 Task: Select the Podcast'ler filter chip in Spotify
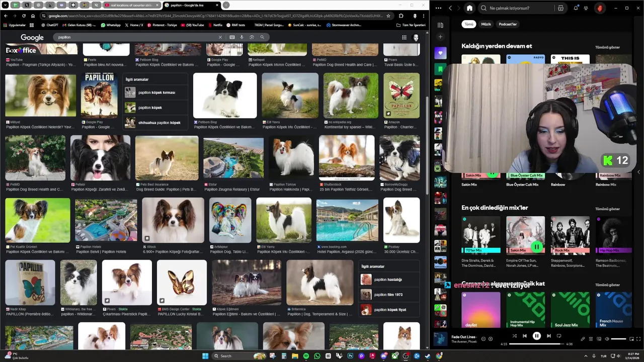508,24
